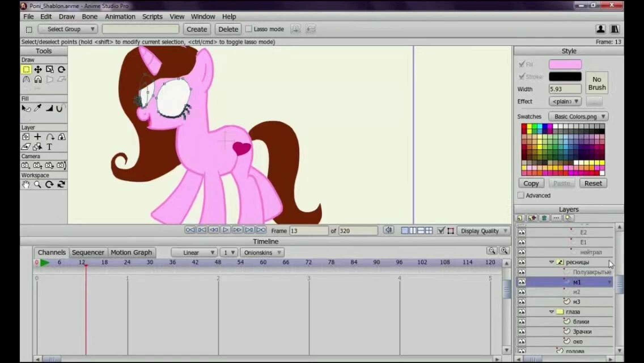644x363 pixels.
Task: Click the New Layer icon in Layers
Action: tap(520, 218)
